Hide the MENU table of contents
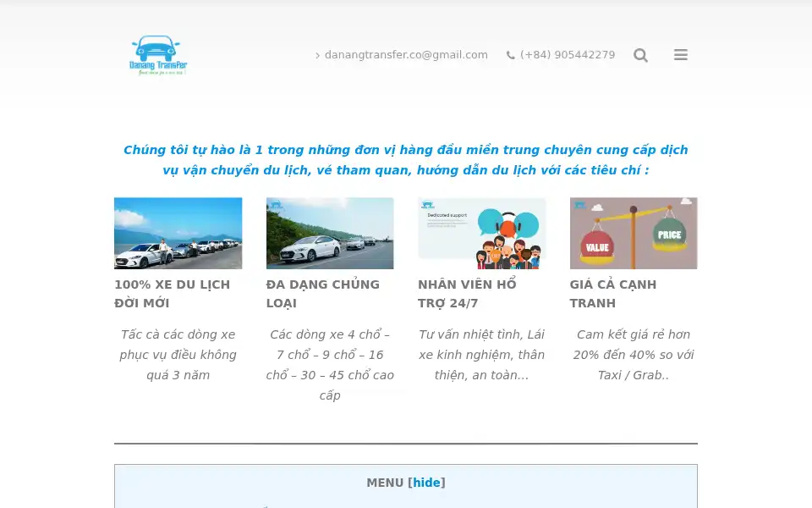Viewport: 812px width, 508px height. (x=426, y=483)
